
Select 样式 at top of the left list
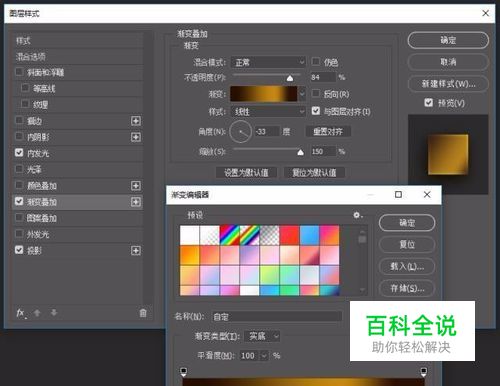23,41
